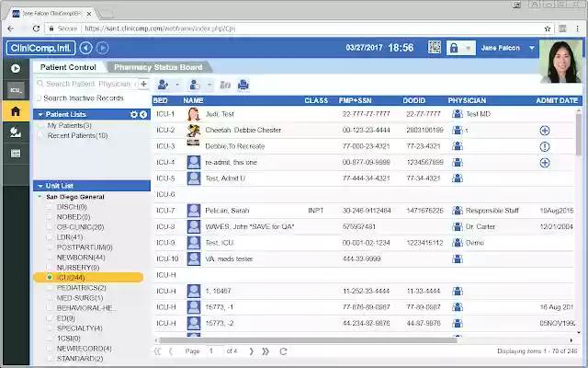Sort by the PHYSICIAN column header

pyautogui.click(x=467, y=100)
